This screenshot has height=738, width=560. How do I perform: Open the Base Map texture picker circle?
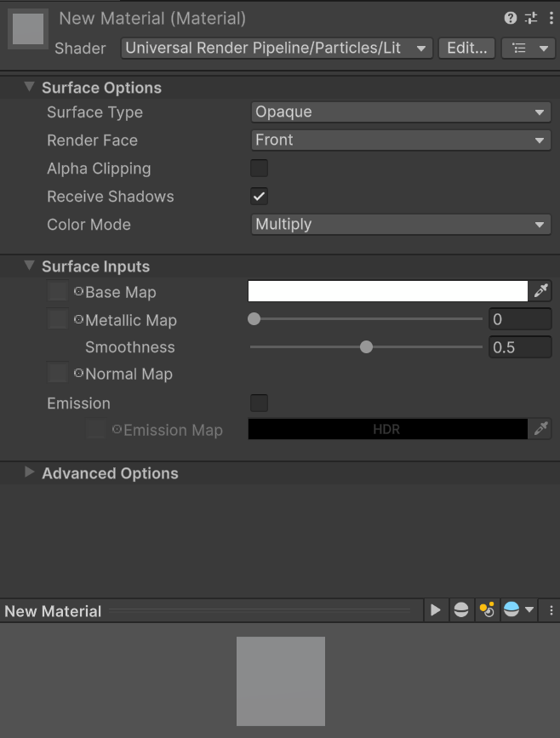point(78,291)
